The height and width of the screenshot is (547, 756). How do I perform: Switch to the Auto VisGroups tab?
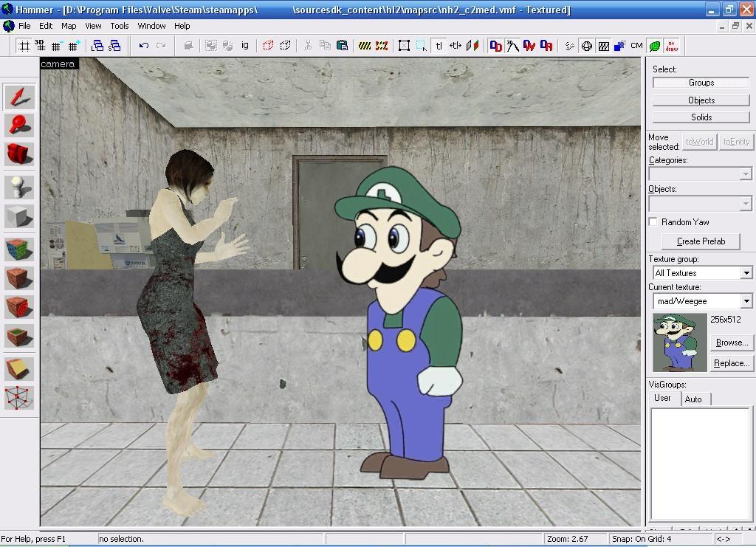coord(693,399)
